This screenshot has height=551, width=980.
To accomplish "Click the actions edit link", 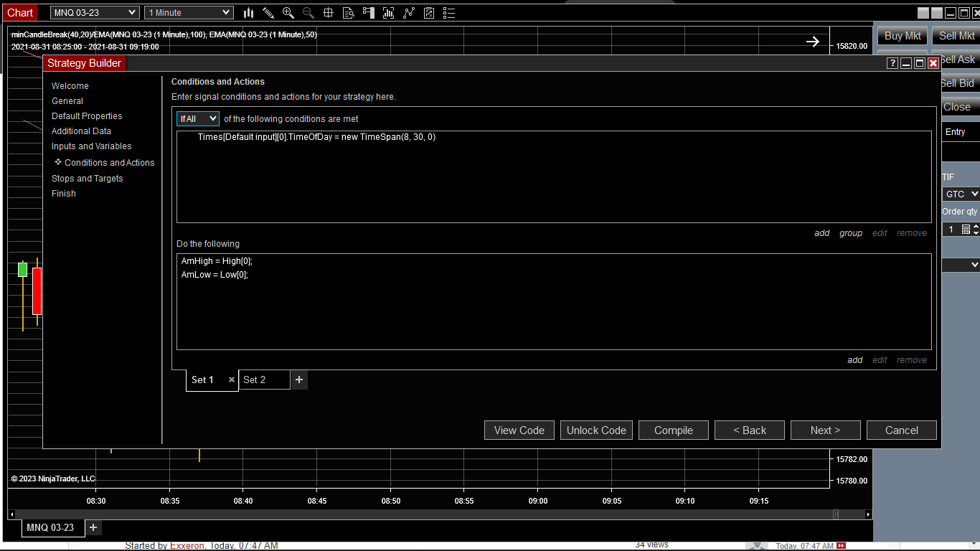I will [880, 360].
